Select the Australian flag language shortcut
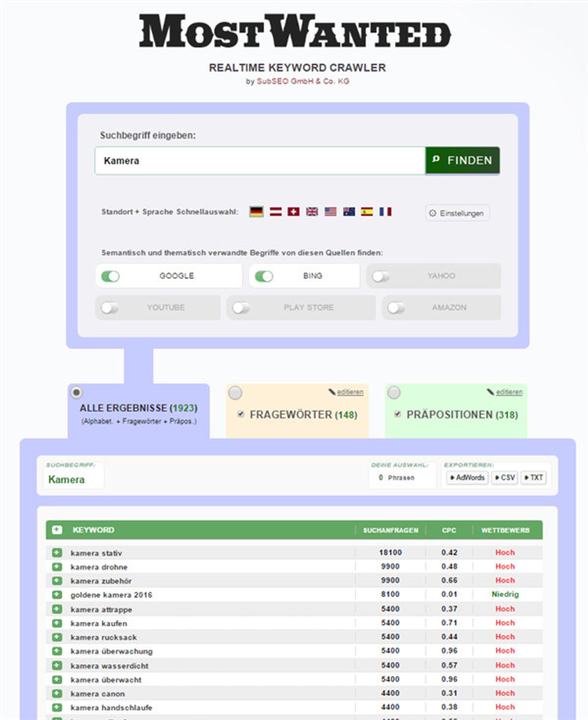The width and height of the screenshot is (588, 720). [x=349, y=212]
